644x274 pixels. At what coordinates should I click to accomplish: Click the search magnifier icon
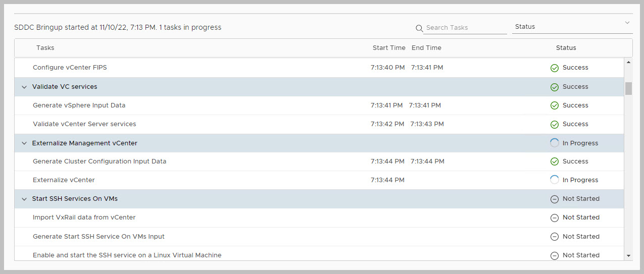click(419, 28)
